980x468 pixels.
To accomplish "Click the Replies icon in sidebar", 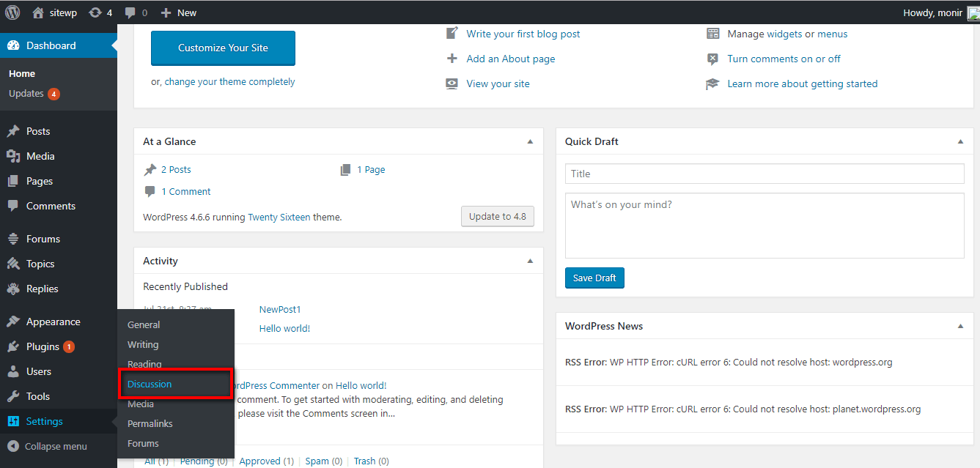I will click(13, 289).
